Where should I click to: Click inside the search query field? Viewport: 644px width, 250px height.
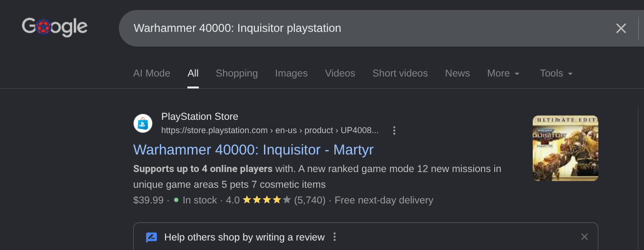tap(361, 28)
